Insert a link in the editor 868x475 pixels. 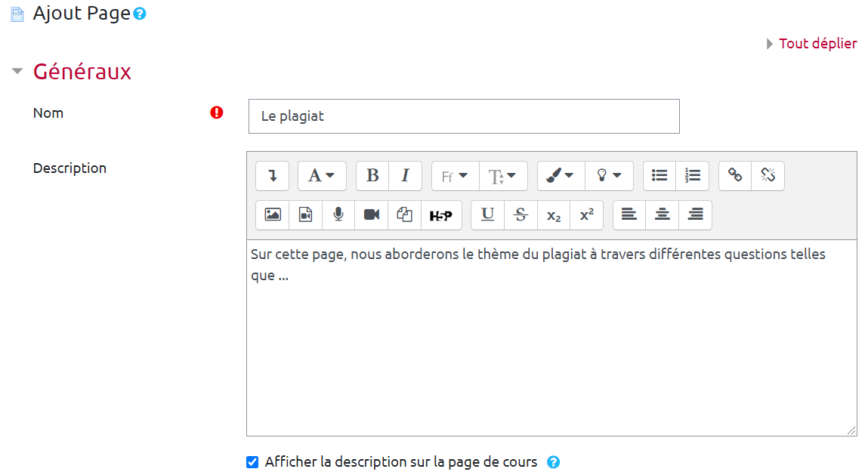coord(735,176)
